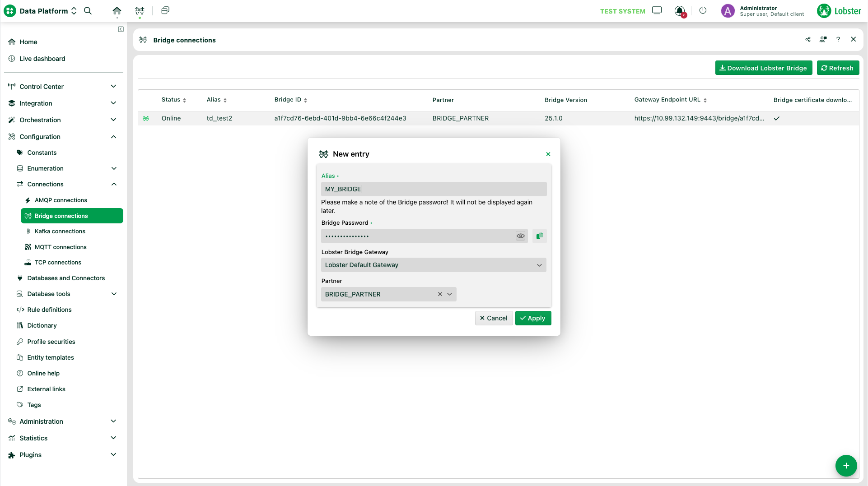Expand the Partner dropdown arrow
The height and width of the screenshot is (486, 868).
pyautogui.click(x=450, y=294)
